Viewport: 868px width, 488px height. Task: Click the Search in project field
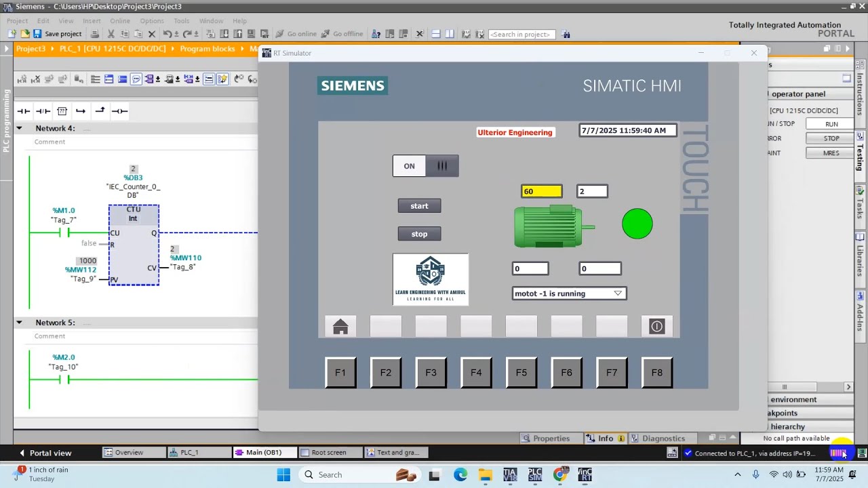point(522,35)
